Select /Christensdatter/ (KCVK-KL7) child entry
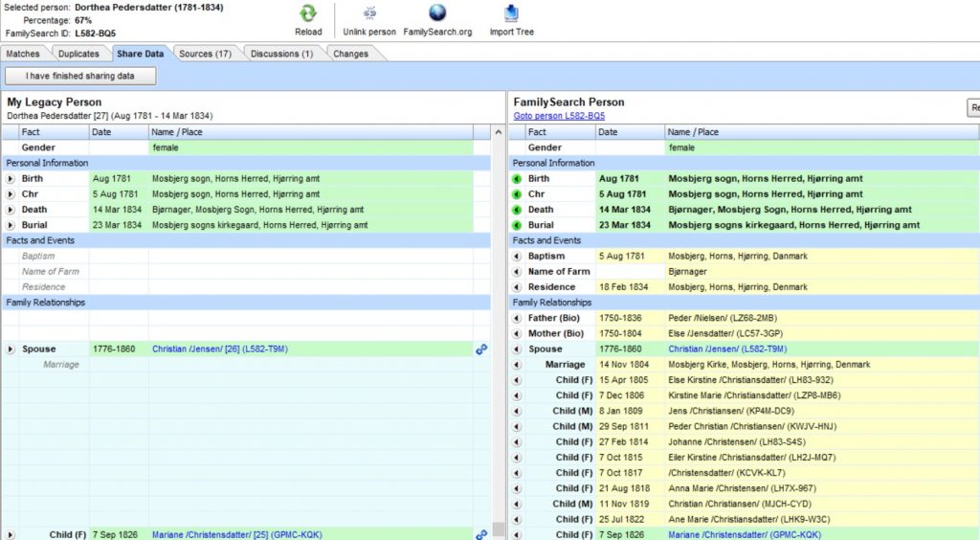 coord(726,473)
